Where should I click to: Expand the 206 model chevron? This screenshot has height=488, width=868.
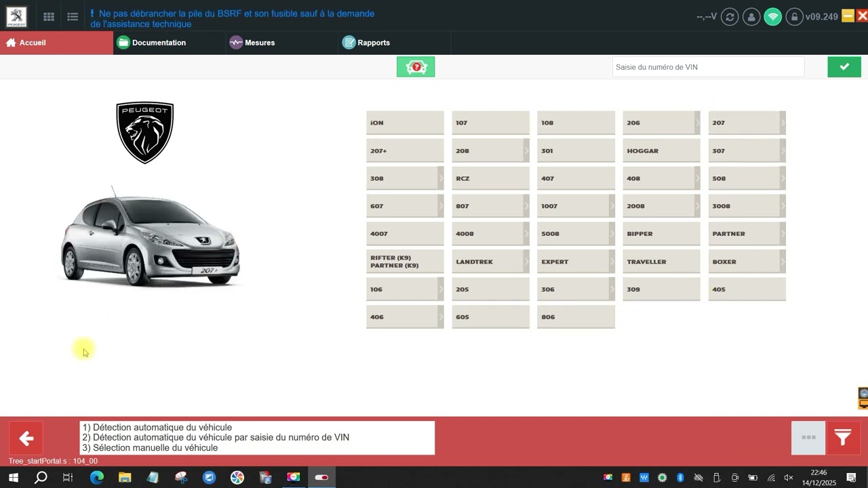coord(697,123)
